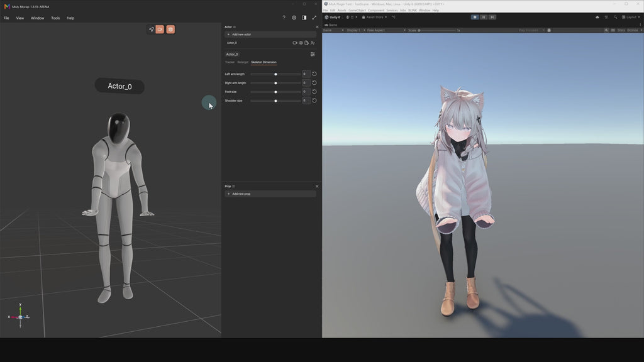Open Actor_0 settings sliders icon
Image resolution: width=644 pixels, height=362 pixels.
[x=313, y=54]
